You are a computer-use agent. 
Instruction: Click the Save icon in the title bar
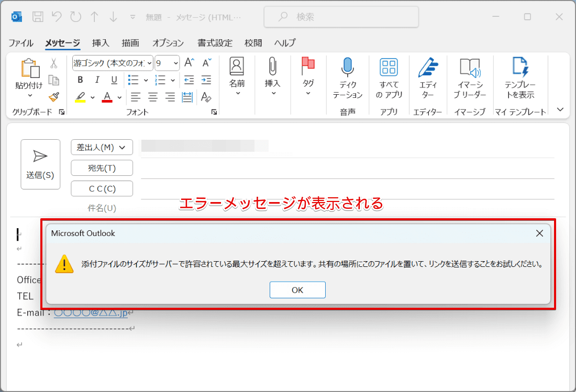(x=38, y=17)
